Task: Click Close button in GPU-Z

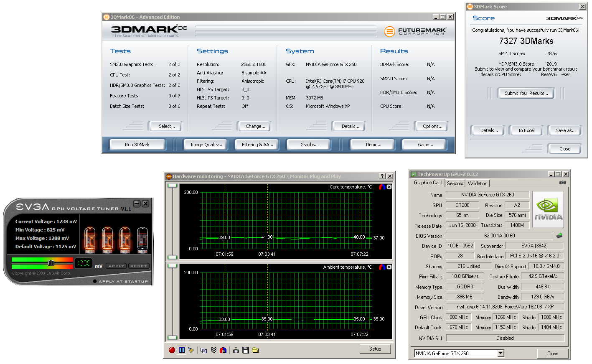Action: (553, 354)
